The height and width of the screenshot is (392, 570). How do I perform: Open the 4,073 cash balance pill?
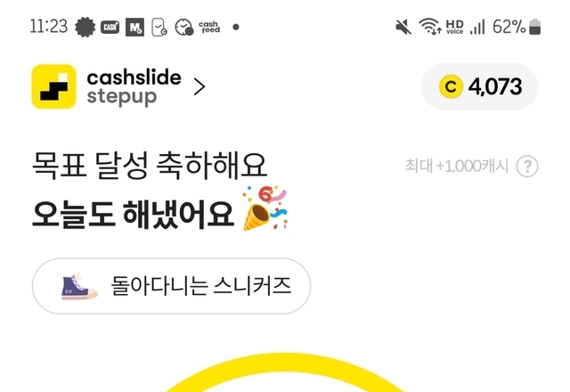pyautogui.click(x=479, y=86)
